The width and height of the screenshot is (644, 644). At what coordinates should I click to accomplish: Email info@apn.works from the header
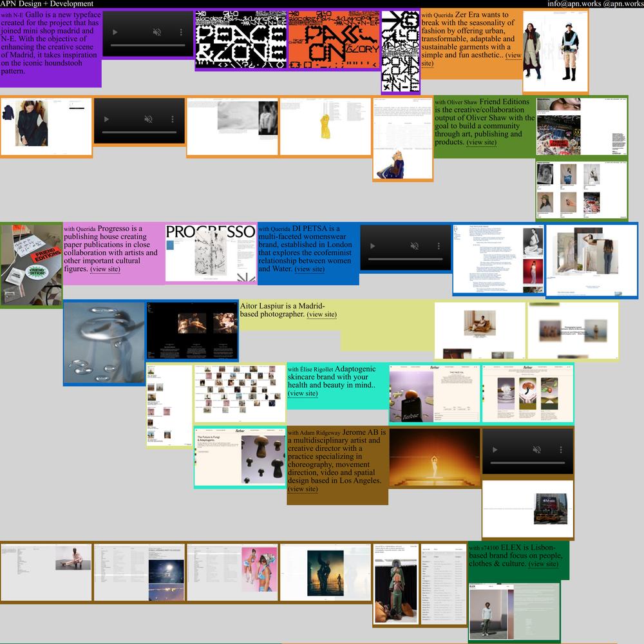[574, 4]
